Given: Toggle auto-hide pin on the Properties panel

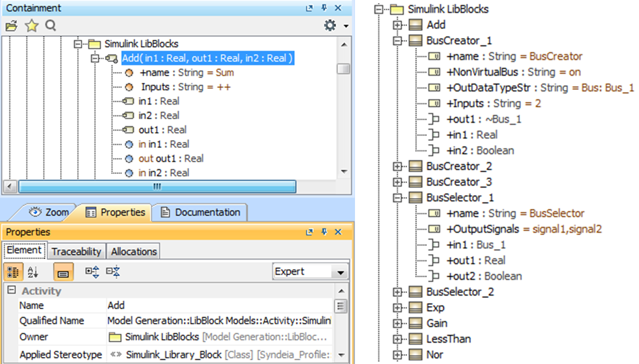Looking at the screenshot, I should point(324,233).
